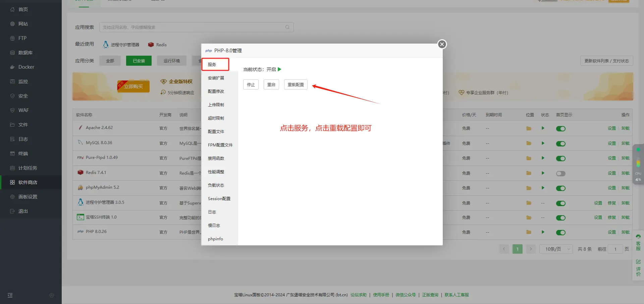Click the Docker icon in sidebar
The width and height of the screenshot is (644, 304).
12,67
